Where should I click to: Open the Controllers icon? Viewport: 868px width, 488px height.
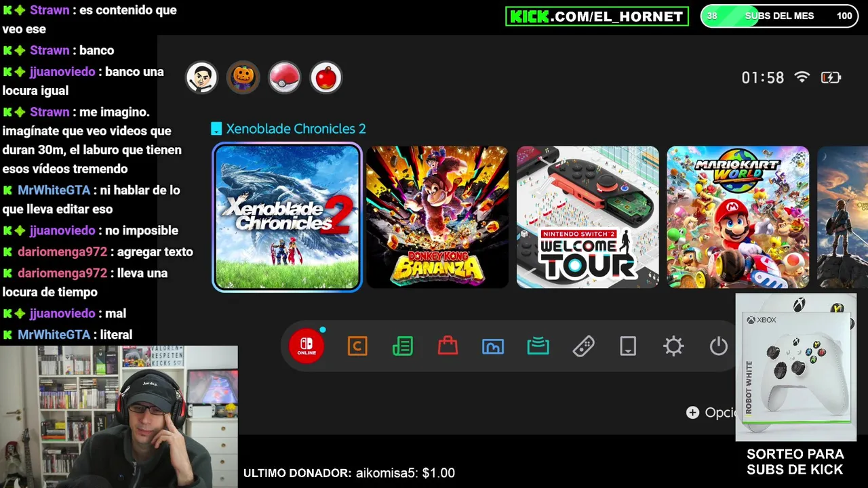point(583,346)
